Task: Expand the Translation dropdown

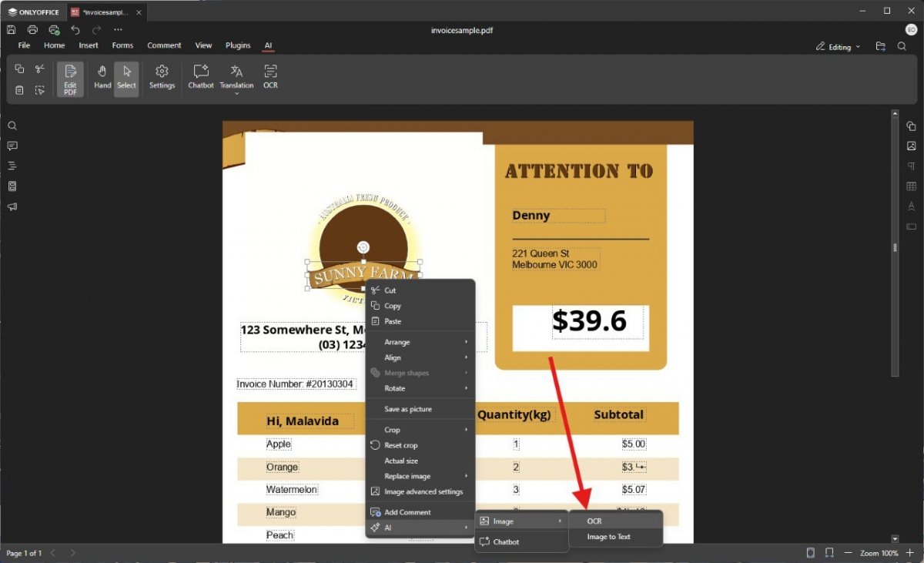Action: [x=236, y=93]
